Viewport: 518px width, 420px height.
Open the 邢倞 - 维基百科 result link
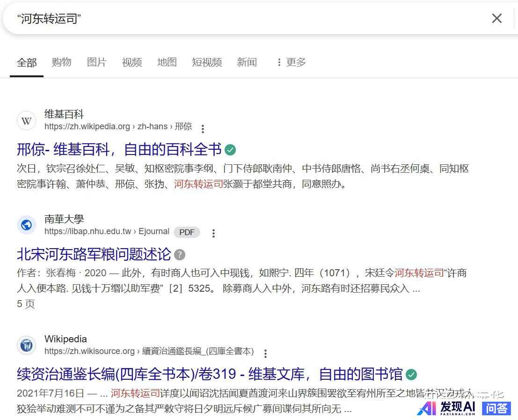[119, 149]
